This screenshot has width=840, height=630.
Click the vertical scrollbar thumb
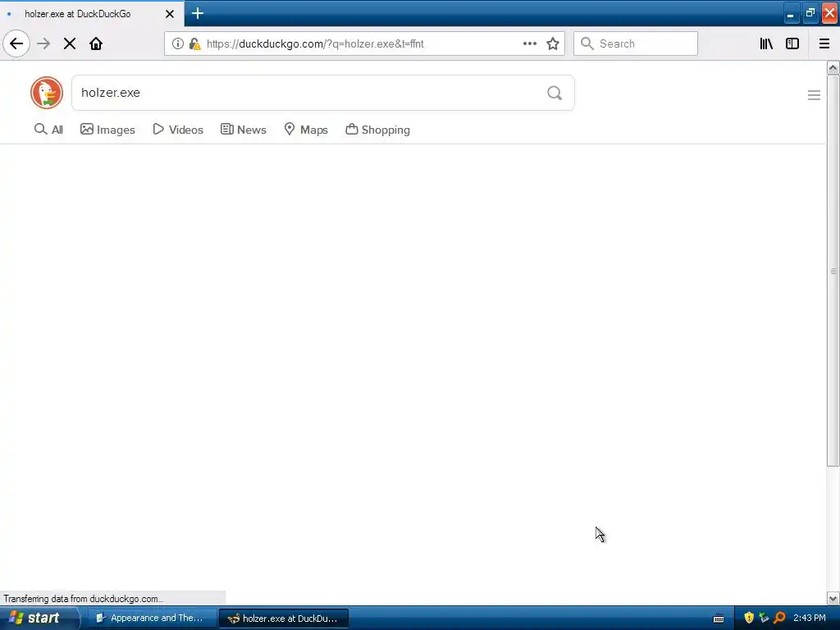tap(833, 271)
